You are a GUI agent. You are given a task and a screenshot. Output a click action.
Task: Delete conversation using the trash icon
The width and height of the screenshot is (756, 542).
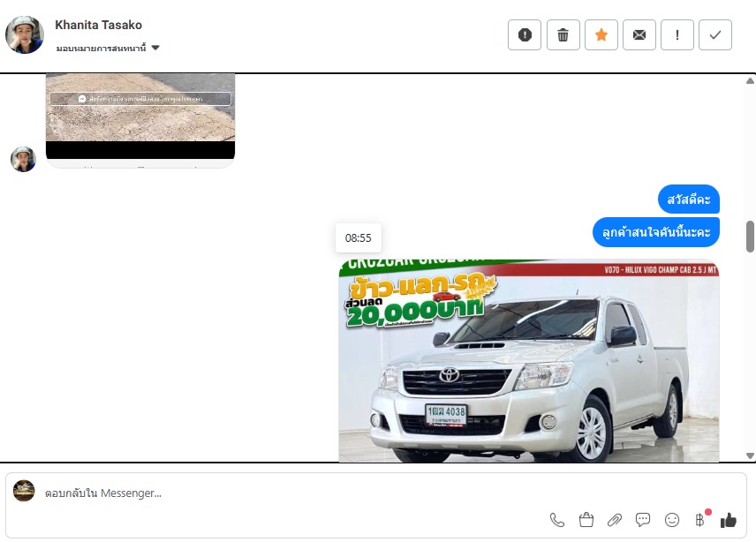563,35
